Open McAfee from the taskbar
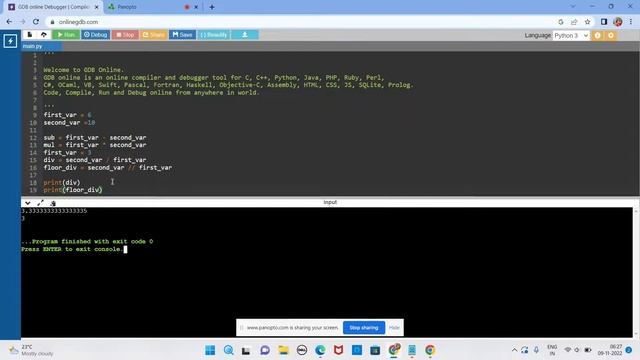This screenshot has height=360, width=640. [338, 350]
